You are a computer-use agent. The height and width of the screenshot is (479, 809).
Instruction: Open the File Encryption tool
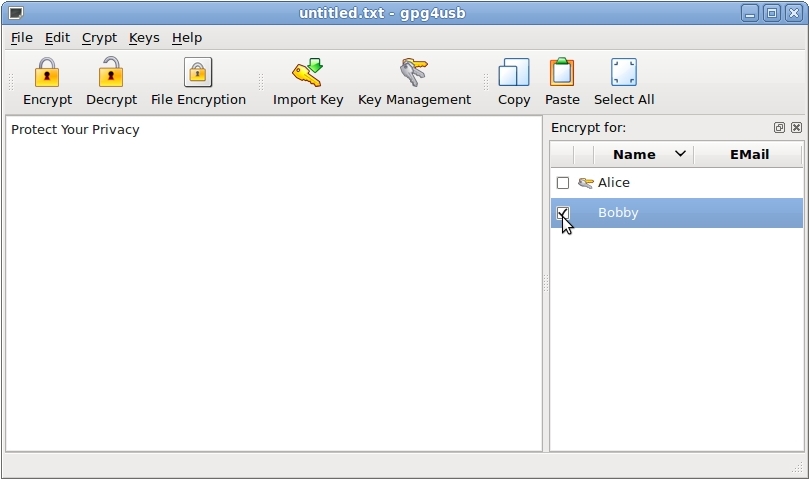click(198, 82)
